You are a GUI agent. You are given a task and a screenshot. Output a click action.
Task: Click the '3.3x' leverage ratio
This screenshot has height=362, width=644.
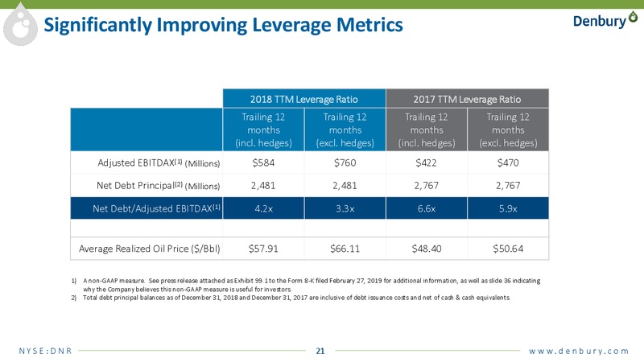pyautogui.click(x=345, y=208)
